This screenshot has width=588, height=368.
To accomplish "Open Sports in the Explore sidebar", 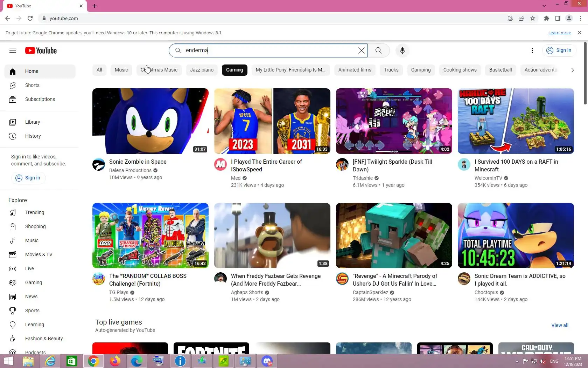I will click(40, 311).
